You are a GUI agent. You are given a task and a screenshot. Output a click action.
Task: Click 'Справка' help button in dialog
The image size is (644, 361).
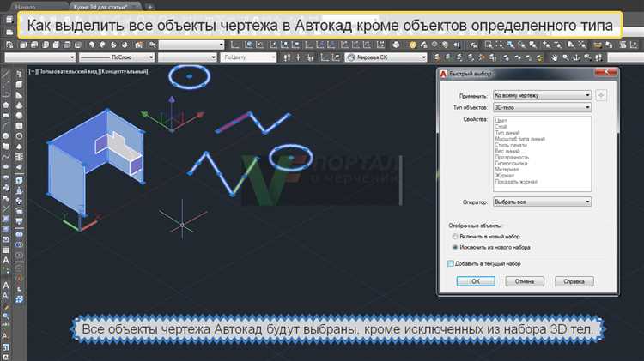point(574,281)
